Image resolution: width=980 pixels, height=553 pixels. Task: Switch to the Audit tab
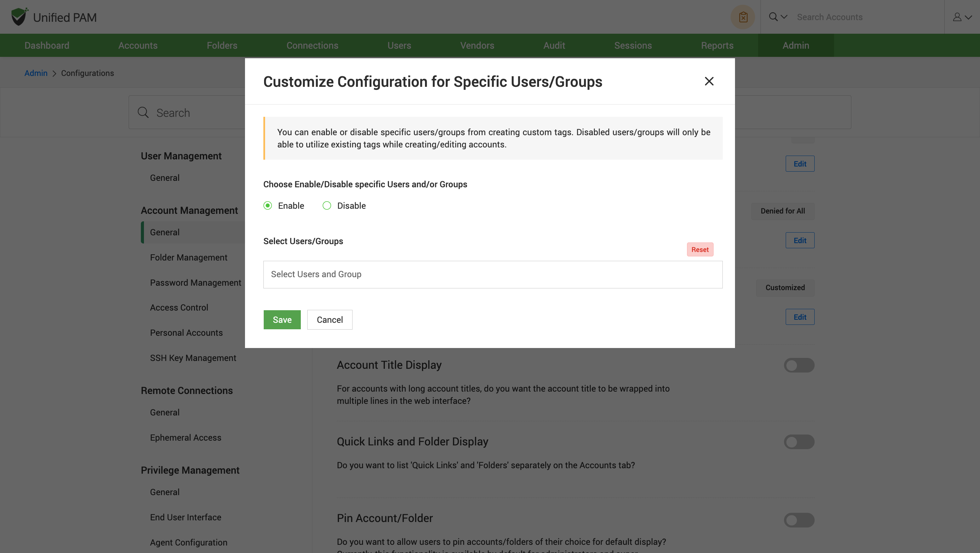pos(554,45)
